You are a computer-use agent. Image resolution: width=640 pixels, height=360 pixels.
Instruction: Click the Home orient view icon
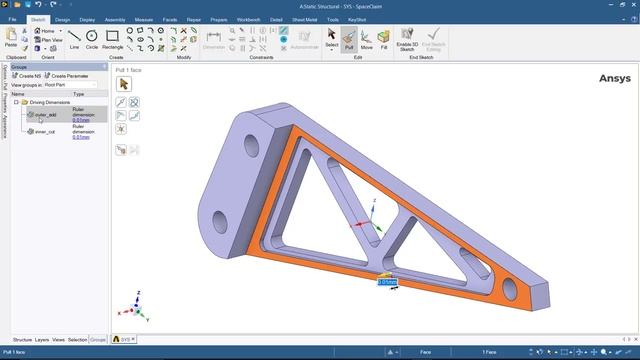pos(44,31)
